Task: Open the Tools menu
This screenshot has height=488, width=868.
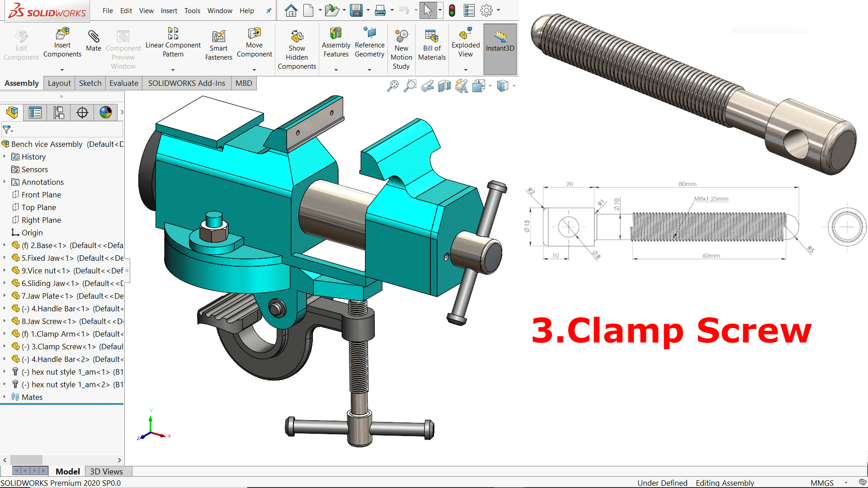Action: click(x=192, y=10)
